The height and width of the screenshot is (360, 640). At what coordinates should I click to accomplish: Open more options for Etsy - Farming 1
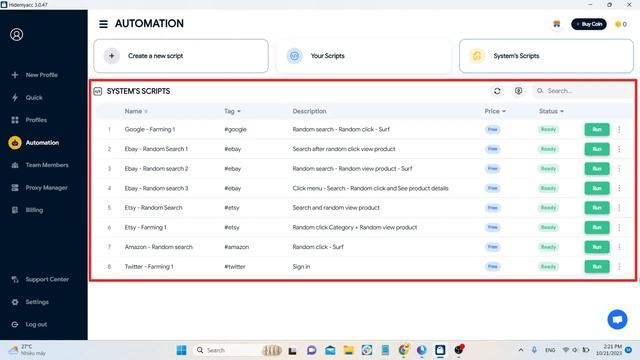pyautogui.click(x=619, y=227)
